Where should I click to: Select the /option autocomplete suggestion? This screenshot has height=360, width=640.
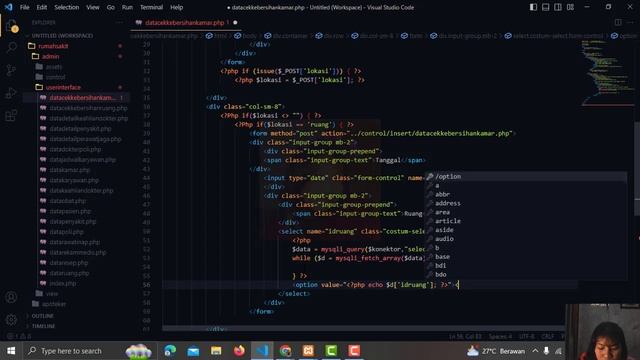pos(526,176)
